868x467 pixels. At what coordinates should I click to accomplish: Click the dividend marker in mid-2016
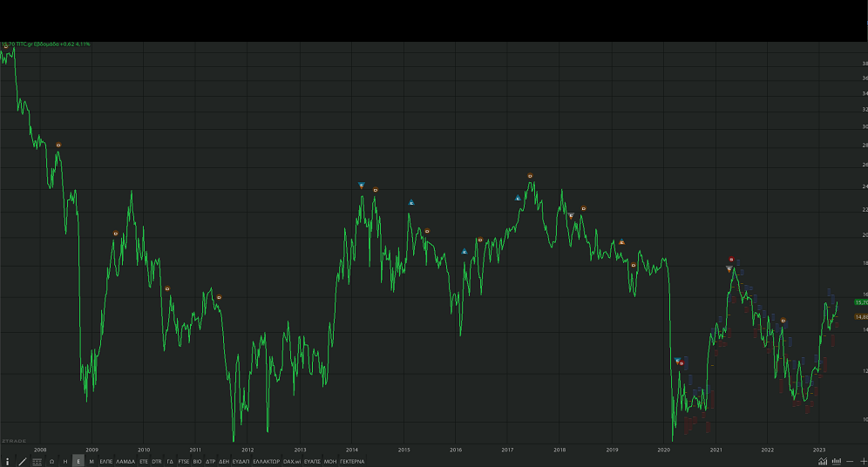pos(480,240)
